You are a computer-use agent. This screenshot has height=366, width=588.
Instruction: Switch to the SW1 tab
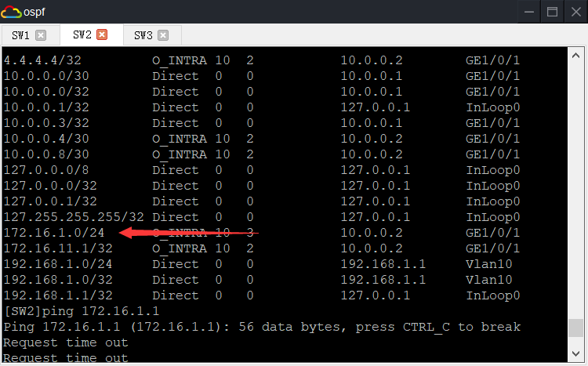point(20,35)
